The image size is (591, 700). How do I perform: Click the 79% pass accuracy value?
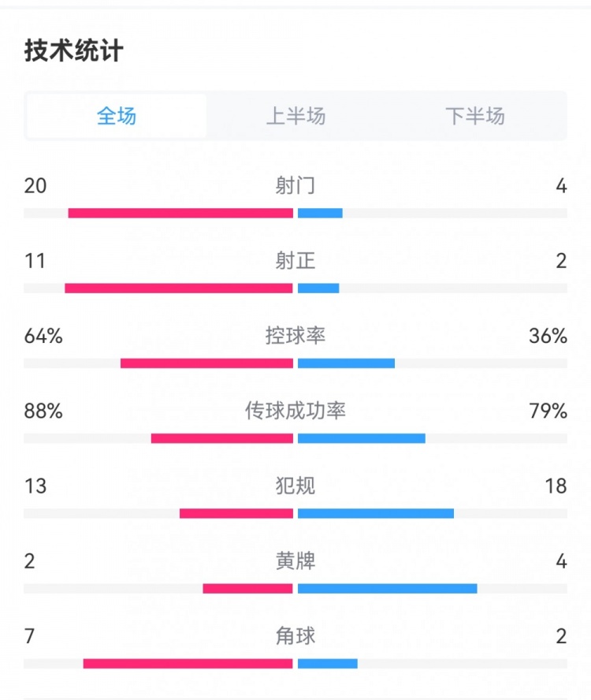coord(548,411)
